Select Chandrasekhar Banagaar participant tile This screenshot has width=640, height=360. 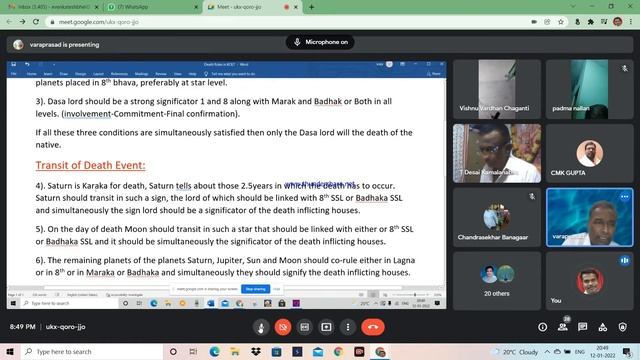[497, 218]
